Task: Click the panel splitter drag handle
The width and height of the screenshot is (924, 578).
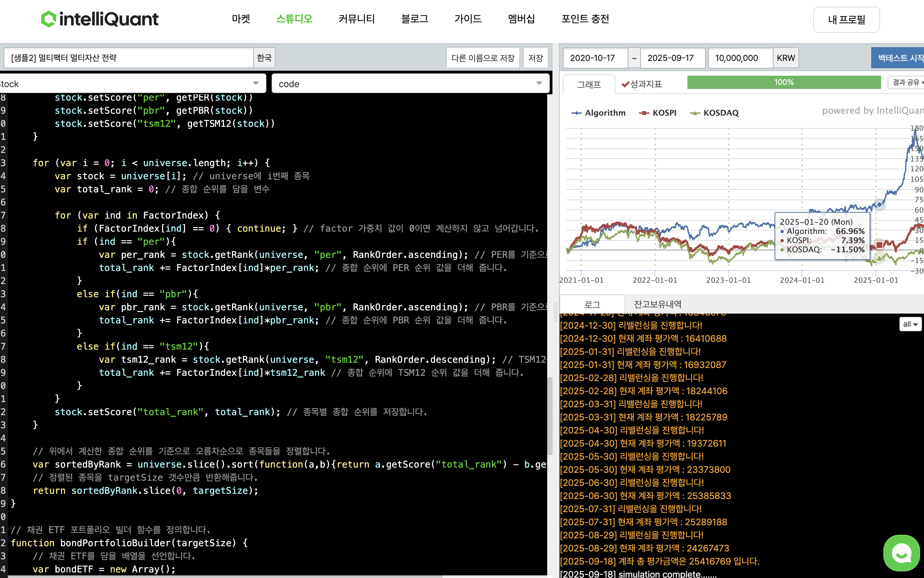Action: [x=555, y=312]
